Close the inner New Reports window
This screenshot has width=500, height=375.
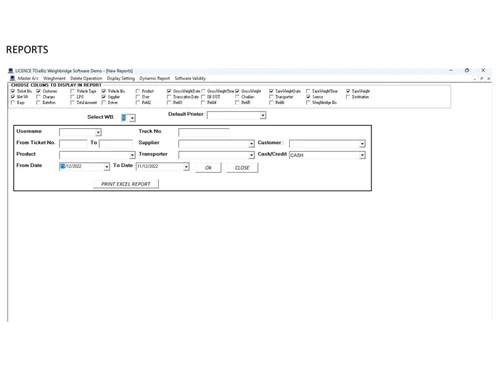[x=488, y=78]
